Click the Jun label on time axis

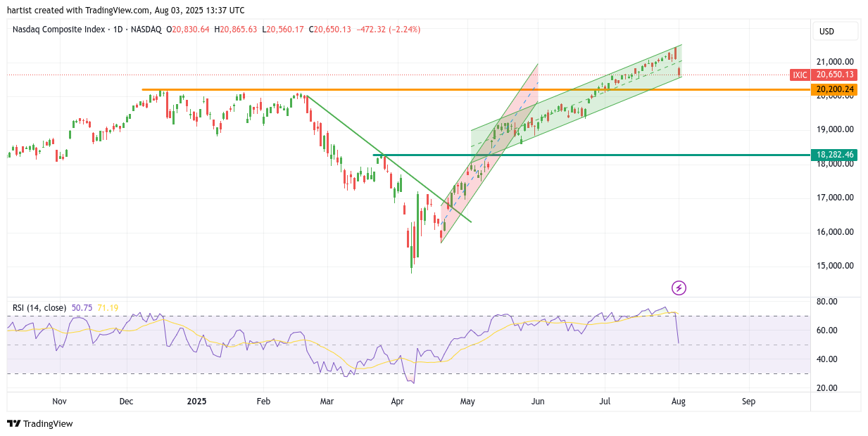click(x=538, y=402)
